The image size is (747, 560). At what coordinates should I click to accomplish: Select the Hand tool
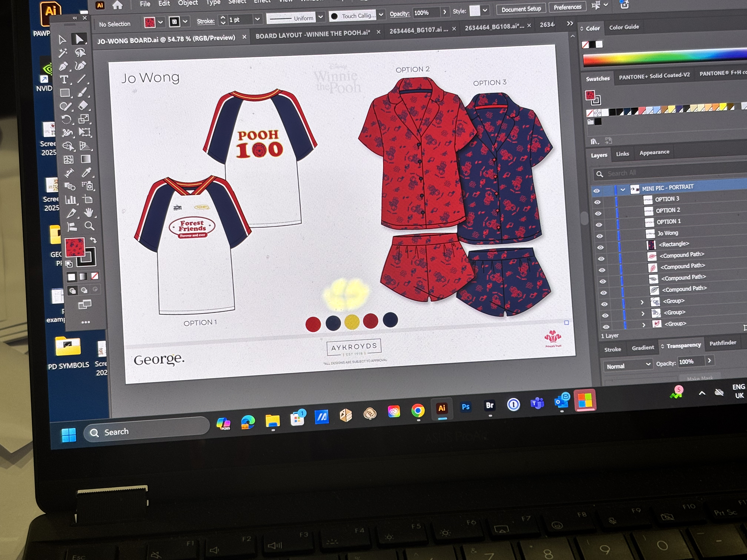[89, 213]
